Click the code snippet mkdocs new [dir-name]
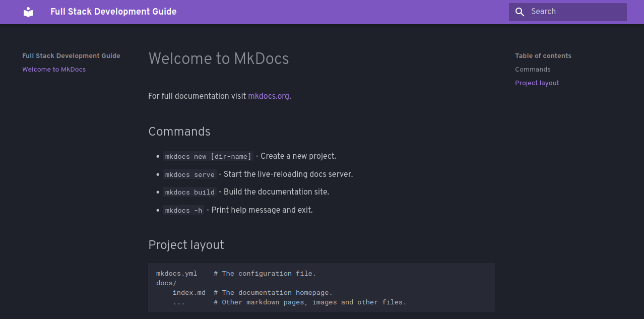This screenshot has height=319, width=644. 208,156
